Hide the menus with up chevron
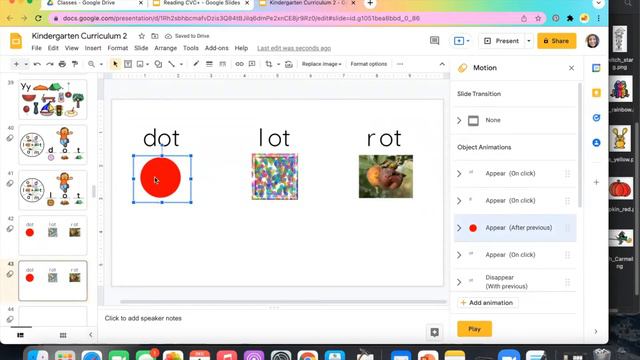 (x=442, y=64)
